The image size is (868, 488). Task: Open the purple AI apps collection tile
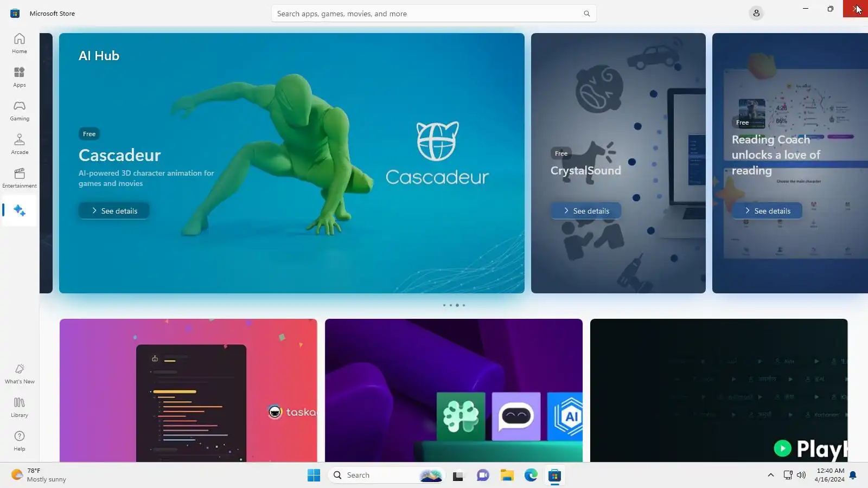pyautogui.click(x=454, y=390)
